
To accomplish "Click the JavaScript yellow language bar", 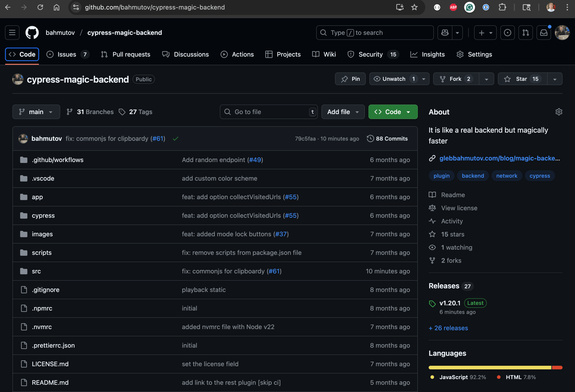I will (x=489, y=368).
